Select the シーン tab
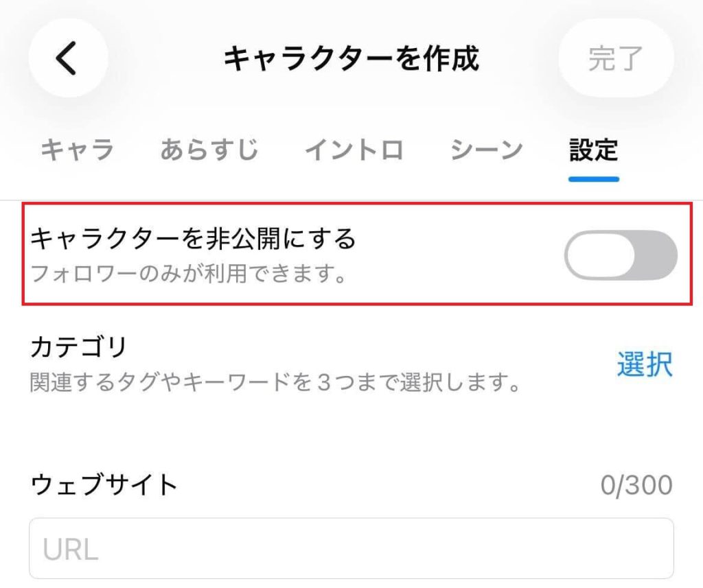This screenshot has width=703, height=588. (x=487, y=150)
